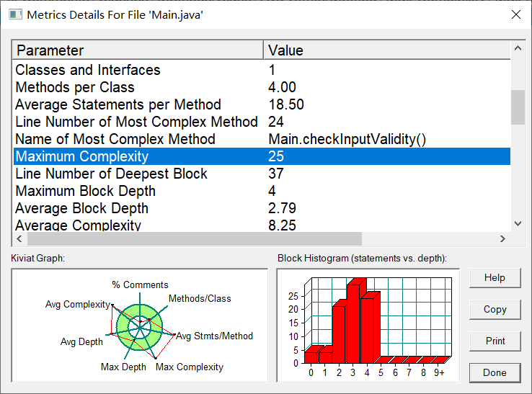
Task: Select 'Line Number of Most Complex Method'
Action: pos(262,122)
